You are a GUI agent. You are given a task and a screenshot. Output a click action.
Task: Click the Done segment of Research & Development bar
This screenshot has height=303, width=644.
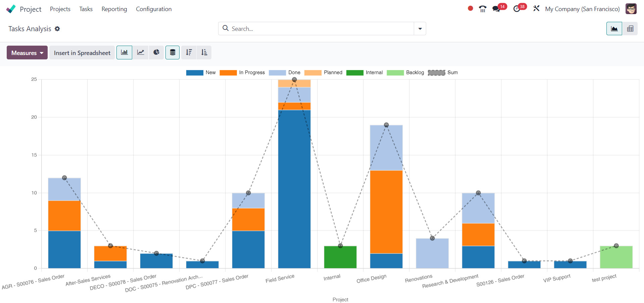pyautogui.click(x=478, y=208)
